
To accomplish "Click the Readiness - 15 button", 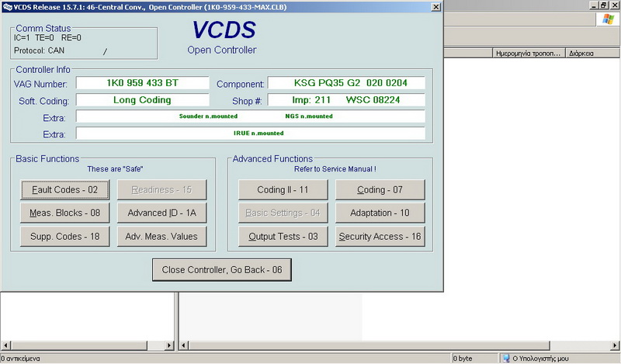I will pyautogui.click(x=161, y=189).
